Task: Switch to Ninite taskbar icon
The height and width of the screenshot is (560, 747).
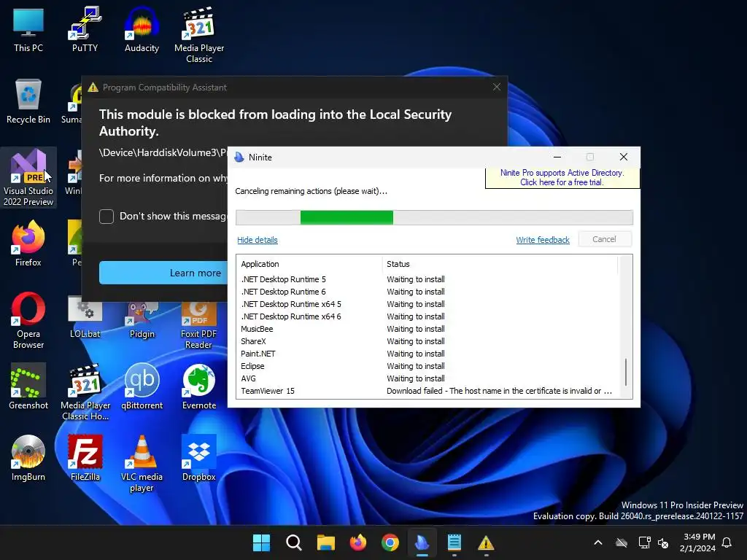Action: [x=422, y=542]
